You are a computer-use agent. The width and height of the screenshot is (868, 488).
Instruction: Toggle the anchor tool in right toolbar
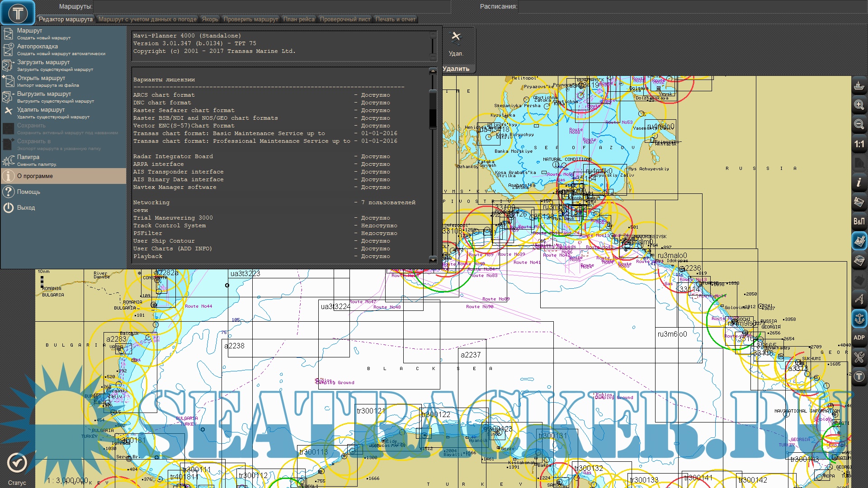click(859, 319)
